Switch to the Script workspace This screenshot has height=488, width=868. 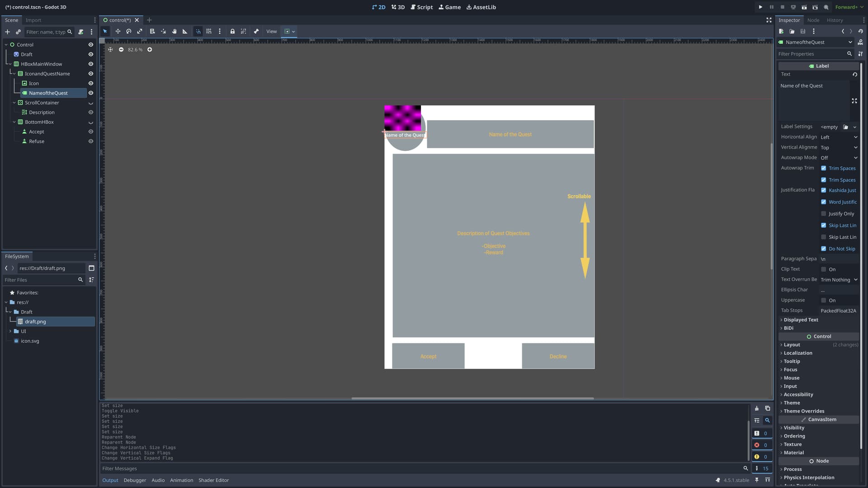422,7
